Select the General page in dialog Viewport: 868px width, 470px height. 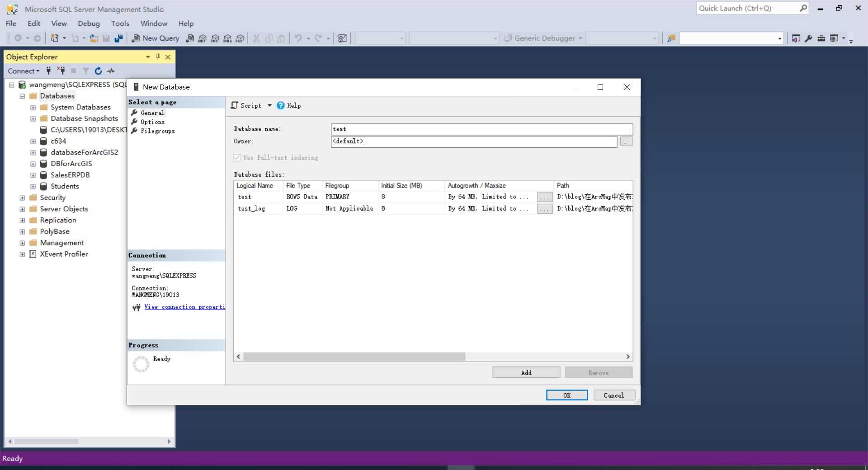pyautogui.click(x=152, y=113)
